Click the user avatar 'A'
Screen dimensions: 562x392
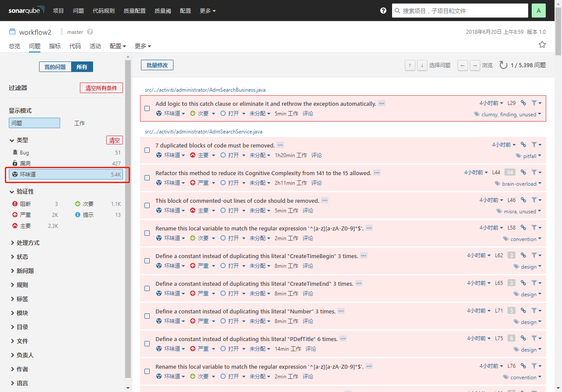pos(539,11)
